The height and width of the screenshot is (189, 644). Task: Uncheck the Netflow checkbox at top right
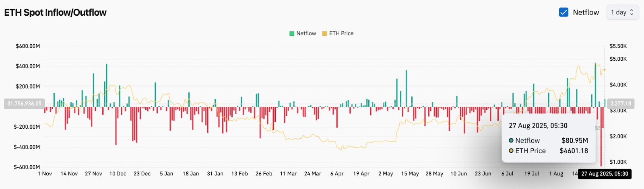click(563, 12)
